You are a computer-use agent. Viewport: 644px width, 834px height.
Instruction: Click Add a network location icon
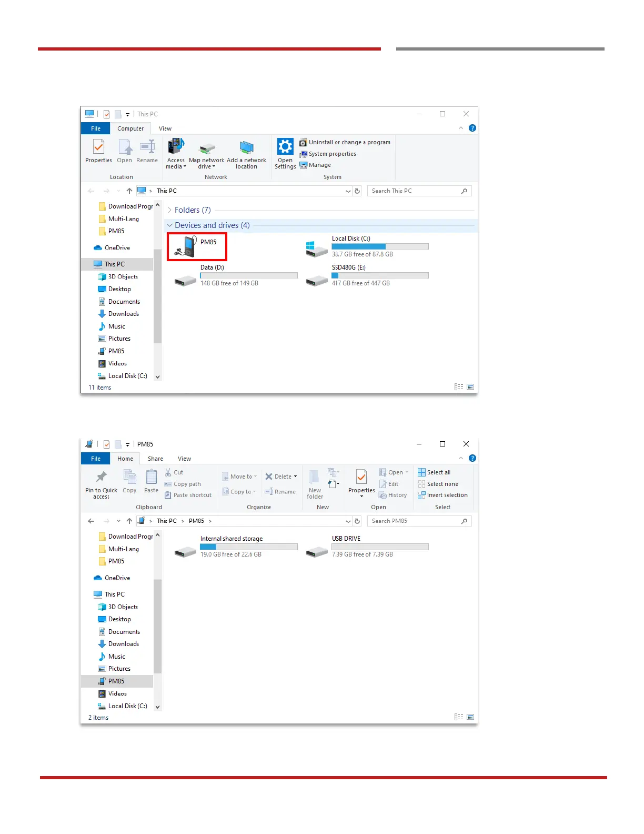point(246,154)
